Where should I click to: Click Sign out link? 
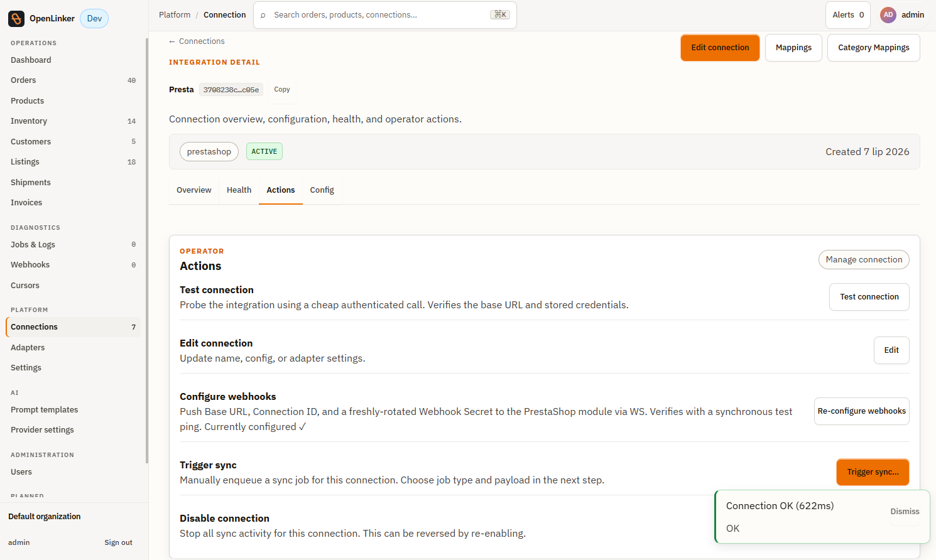118,542
